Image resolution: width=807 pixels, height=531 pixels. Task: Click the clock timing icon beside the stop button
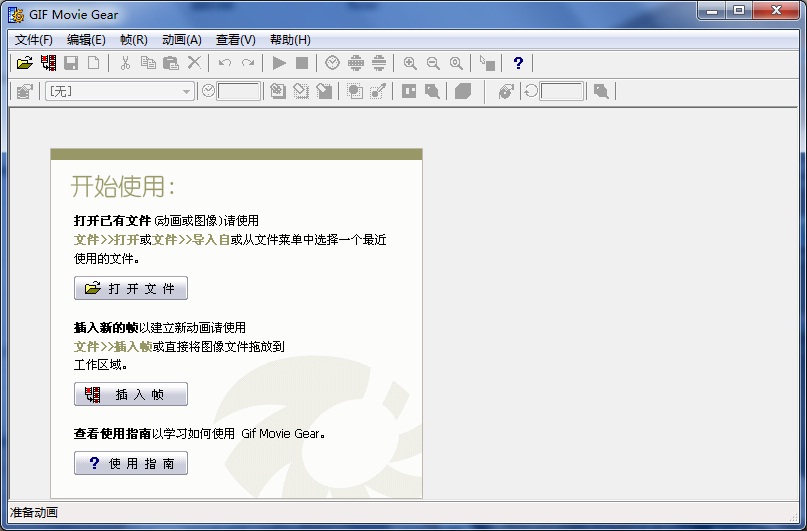[332, 63]
